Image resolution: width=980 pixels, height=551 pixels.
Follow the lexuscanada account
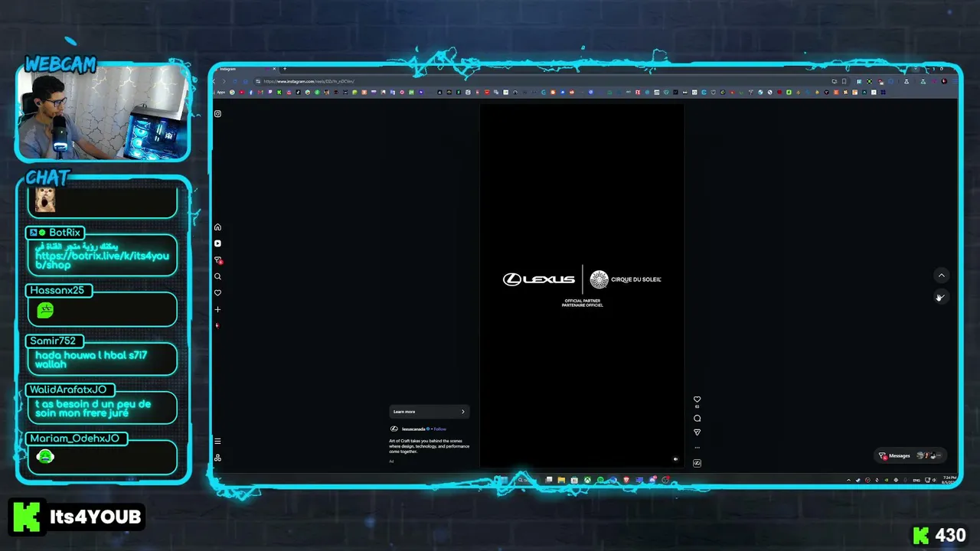440,429
